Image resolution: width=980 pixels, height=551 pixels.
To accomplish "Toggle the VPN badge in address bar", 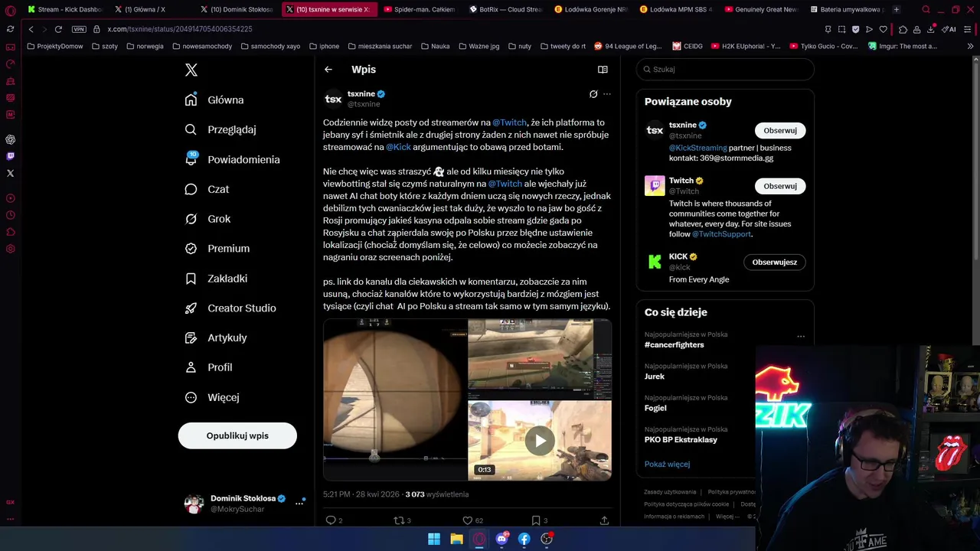I will point(79,29).
